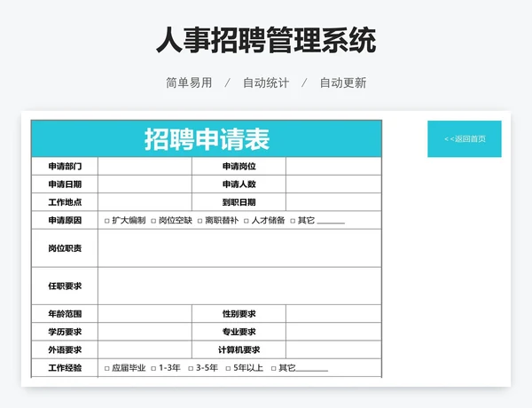Screen dimensions: 532x408
Task: Click the empty field beside 年龄范围
Action: (x=145, y=314)
